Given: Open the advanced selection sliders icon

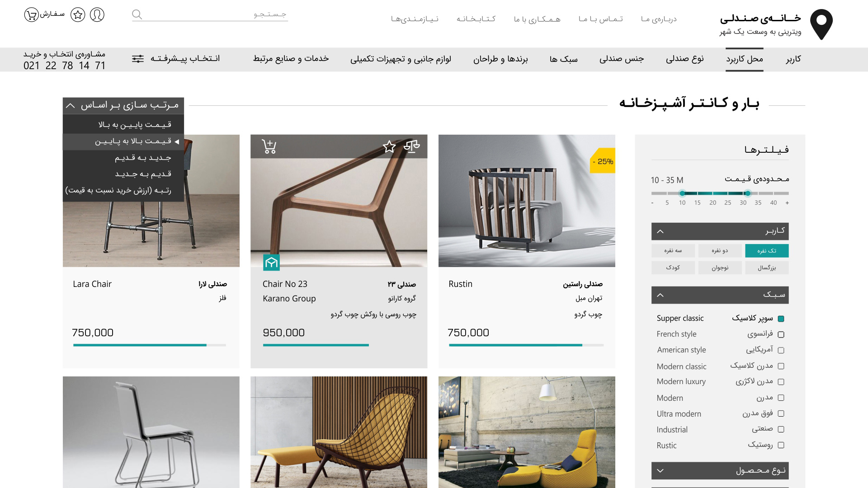Looking at the screenshot, I should (138, 59).
